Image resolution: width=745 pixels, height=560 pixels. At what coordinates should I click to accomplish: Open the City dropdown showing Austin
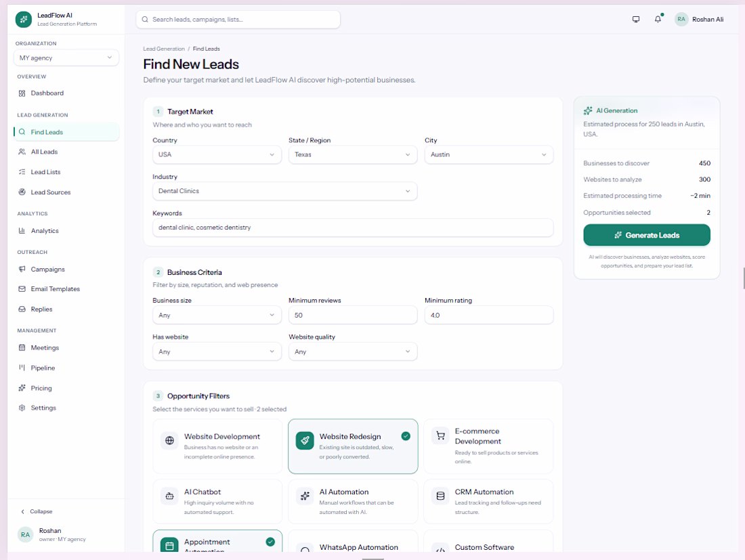click(489, 155)
